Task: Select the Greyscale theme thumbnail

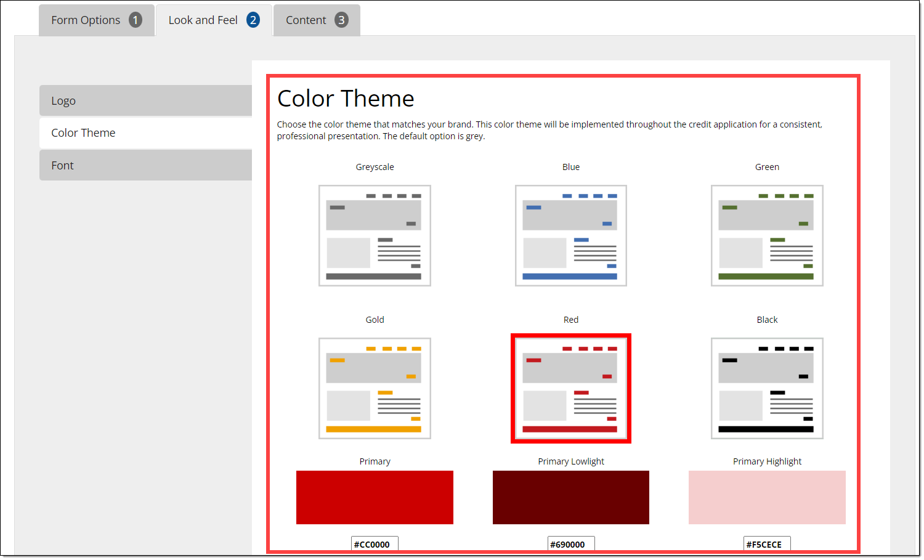Action: 375,235
